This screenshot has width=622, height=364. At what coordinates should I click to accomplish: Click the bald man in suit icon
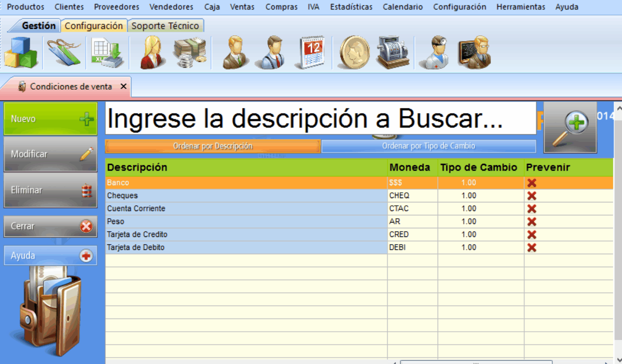click(236, 52)
